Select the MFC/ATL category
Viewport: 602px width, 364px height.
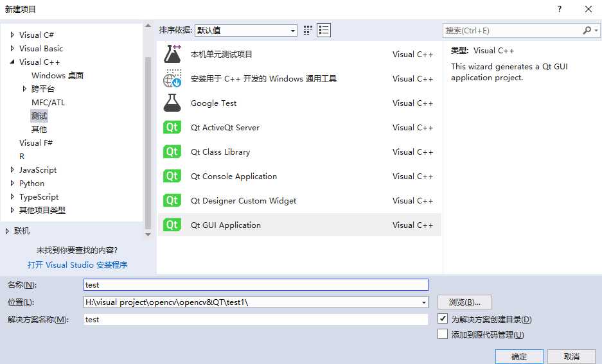[x=48, y=103]
